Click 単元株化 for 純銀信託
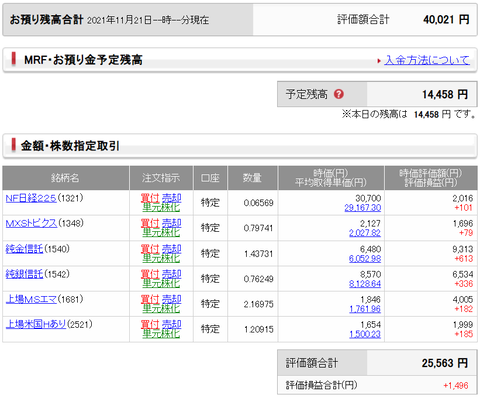 pos(161,284)
